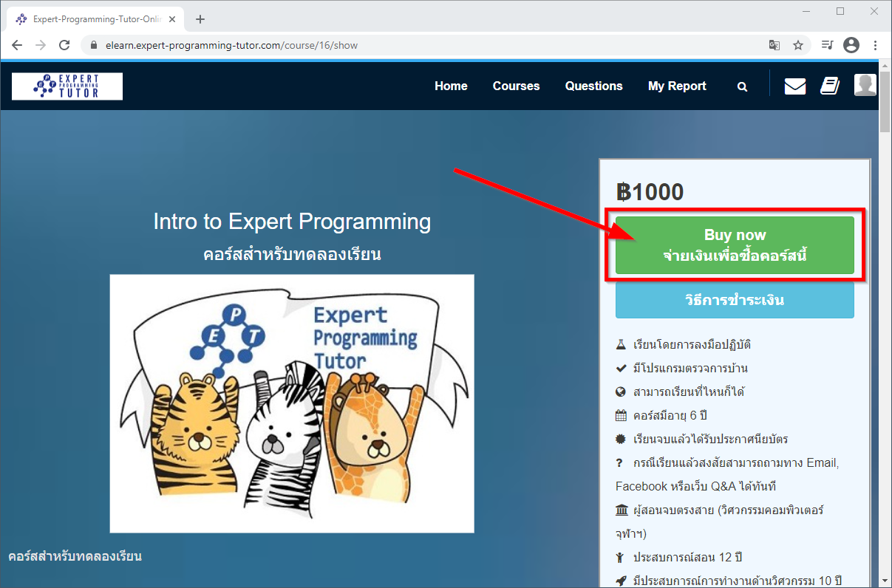
Task: Click the certificate icon beside เรียนจบแล้วได้รับประกาศนียบัตร
Action: click(x=621, y=439)
